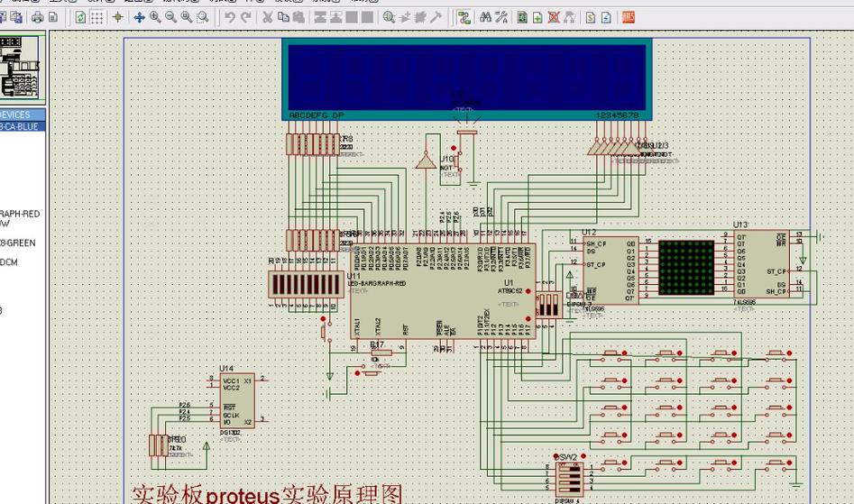Generate the Bill of Materials report
The image size is (854, 504).
pos(591,17)
